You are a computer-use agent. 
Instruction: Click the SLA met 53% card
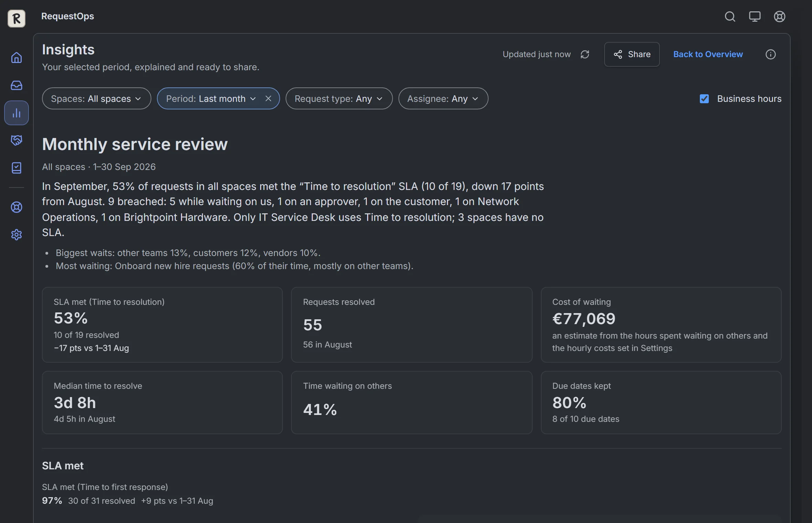pos(162,325)
